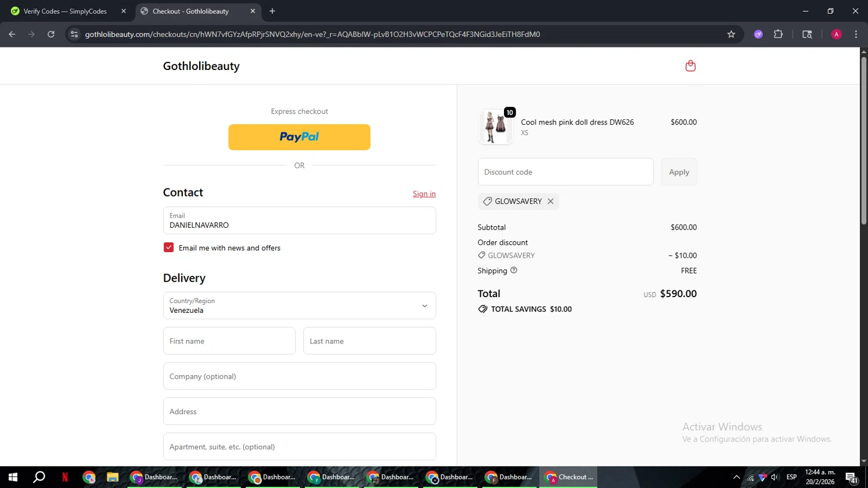868x488 pixels.
Task: Click the search-with-lens icon in Chrome toolbar
Action: [x=807, y=34]
